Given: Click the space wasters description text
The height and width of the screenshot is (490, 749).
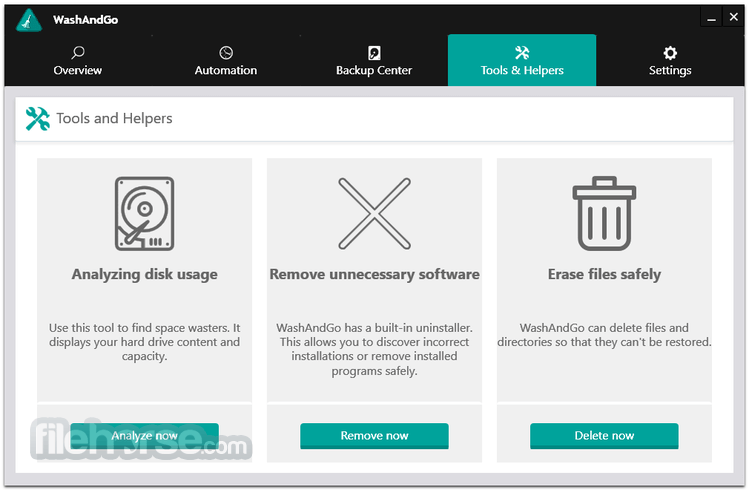Looking at the screenshot, I should pyautogui.click(x=144, y=342).
